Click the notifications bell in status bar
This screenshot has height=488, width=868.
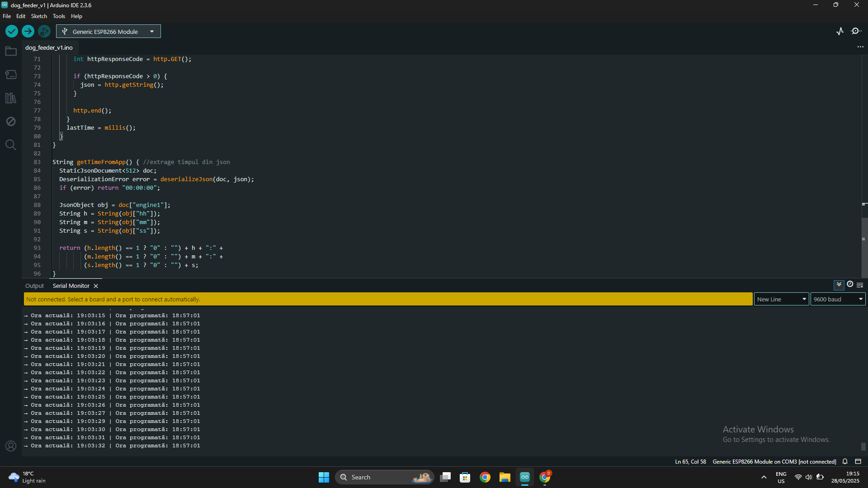(845, 461)
